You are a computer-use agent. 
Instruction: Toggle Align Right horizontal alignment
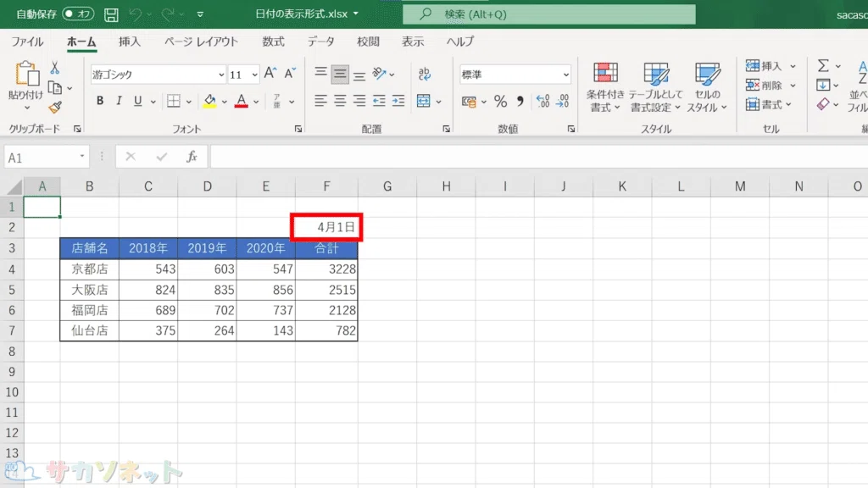[359, 101]
